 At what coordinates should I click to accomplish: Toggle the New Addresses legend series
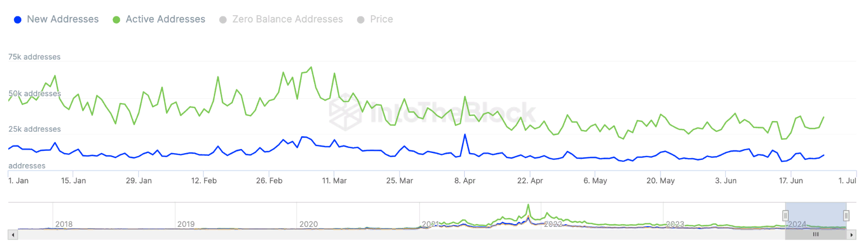click(62, 19)
